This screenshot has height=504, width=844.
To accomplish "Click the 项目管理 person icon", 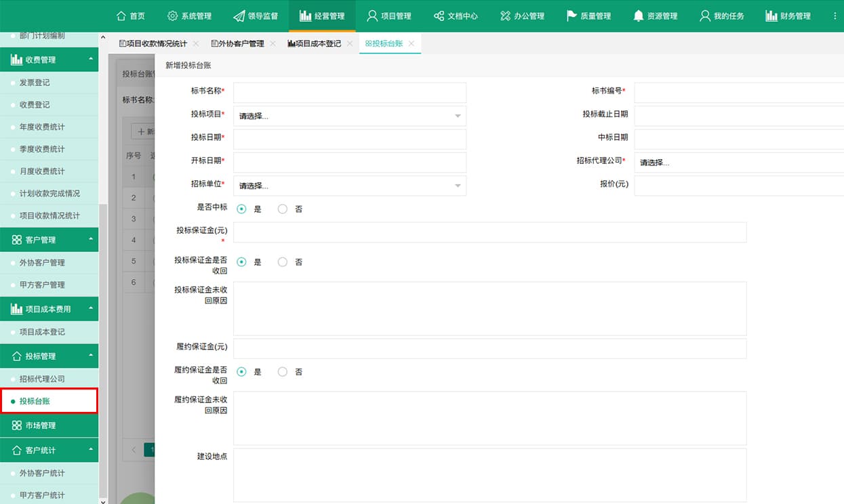I will (372, 16).
